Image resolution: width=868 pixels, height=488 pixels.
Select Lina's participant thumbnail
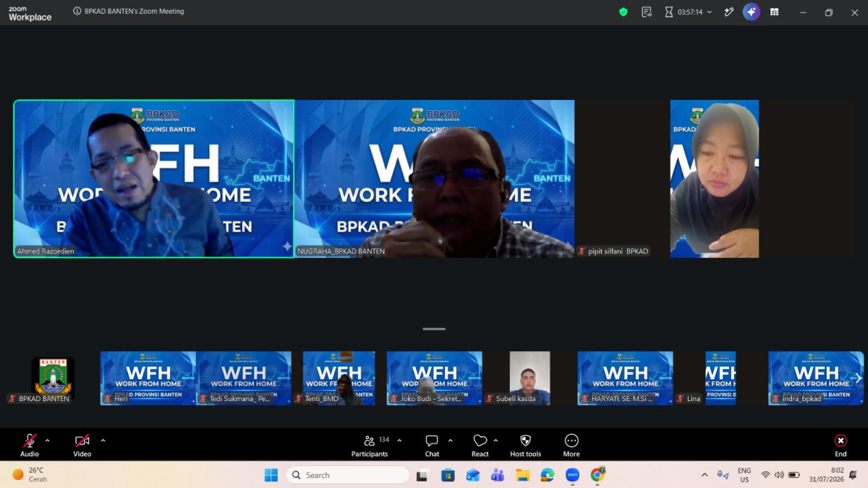tap(721, 378)
